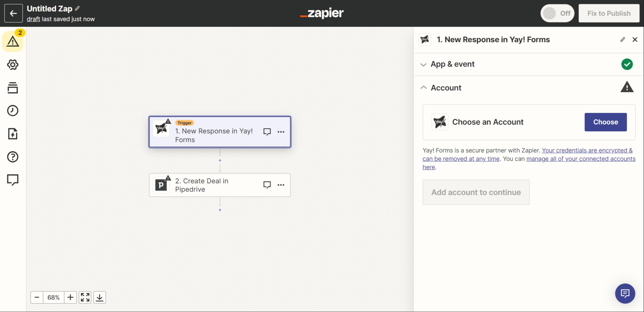Click the Choose account button
The width and height of the screenshot is (644, 312).
click(x=605, y=122)
